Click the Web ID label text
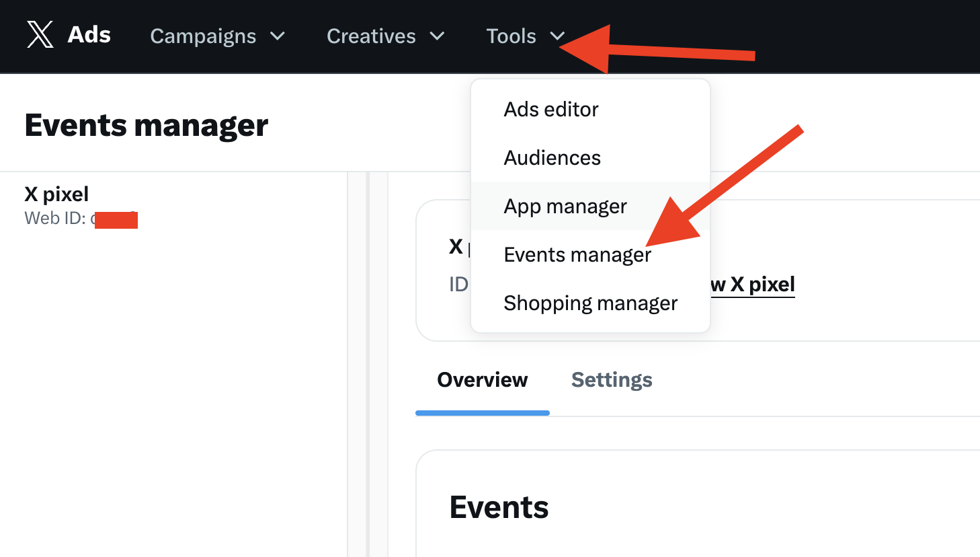Viewport: 980px width, 557px height. point(55,218)
